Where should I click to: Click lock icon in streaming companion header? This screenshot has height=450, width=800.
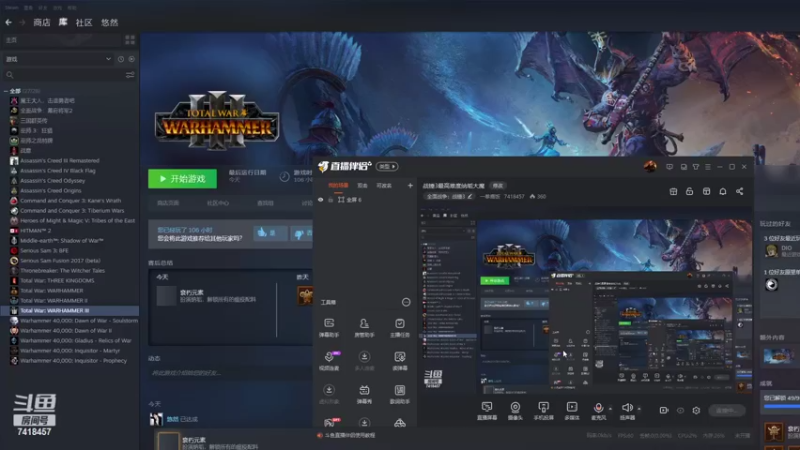689,191
